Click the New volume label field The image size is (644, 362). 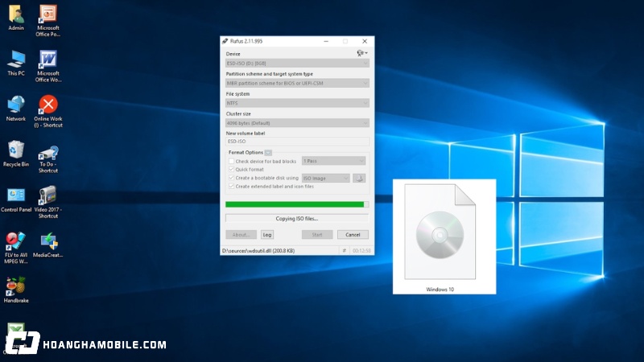pos(297,142)
